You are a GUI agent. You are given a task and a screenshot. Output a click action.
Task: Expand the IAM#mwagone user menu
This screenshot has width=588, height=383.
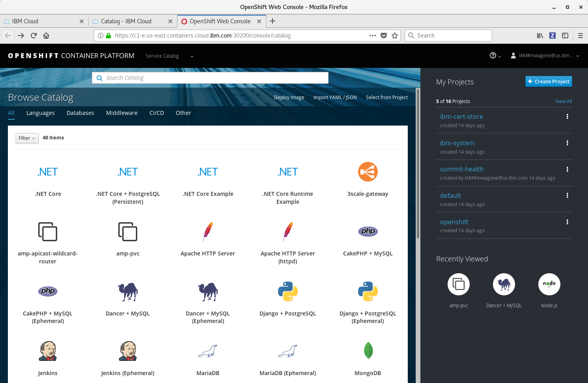click(x=545, y=56)
